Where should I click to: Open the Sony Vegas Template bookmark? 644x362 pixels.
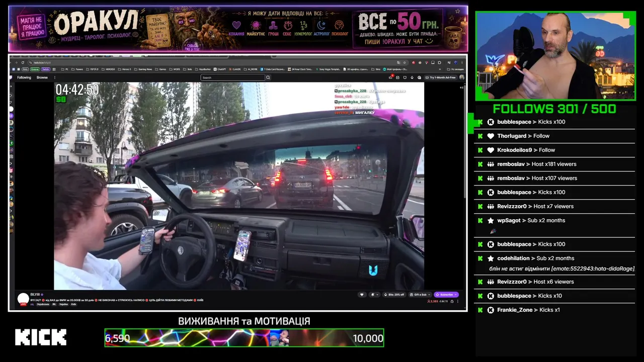point(329,69)
